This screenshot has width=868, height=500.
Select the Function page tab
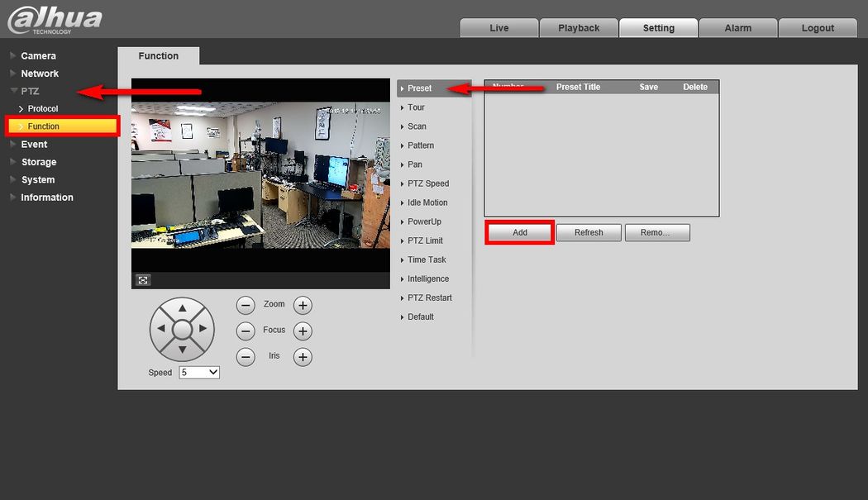tap(159, 56)
